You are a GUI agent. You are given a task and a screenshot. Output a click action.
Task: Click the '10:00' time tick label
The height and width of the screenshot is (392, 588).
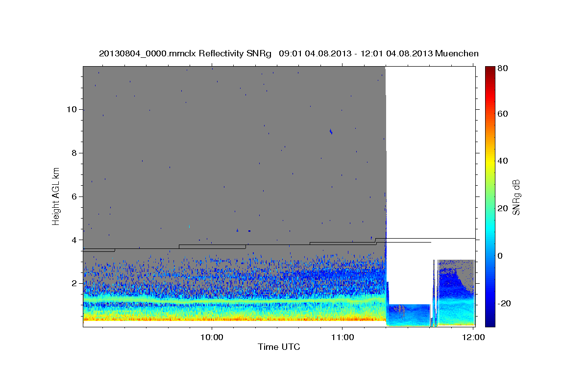(212, 337)
